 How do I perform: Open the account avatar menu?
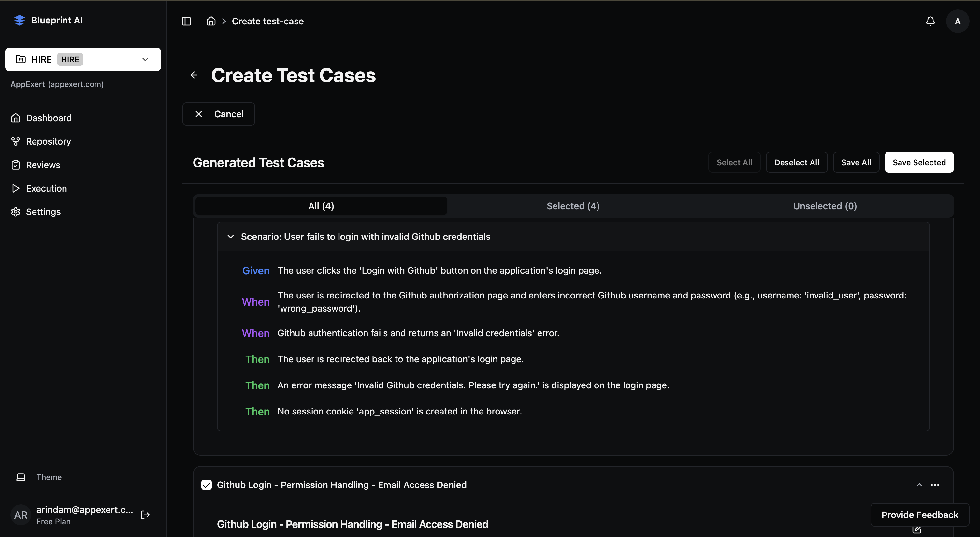pos(958,21)
